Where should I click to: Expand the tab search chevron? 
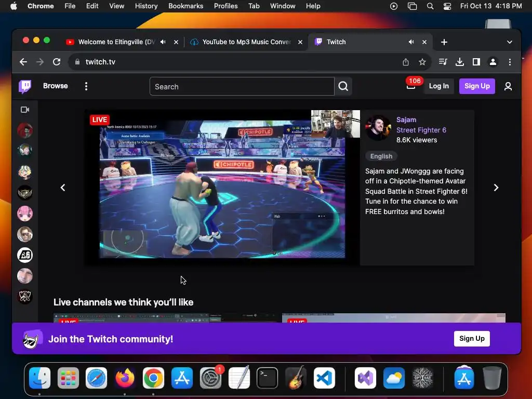pyautogui.click(x=510, y=42)
